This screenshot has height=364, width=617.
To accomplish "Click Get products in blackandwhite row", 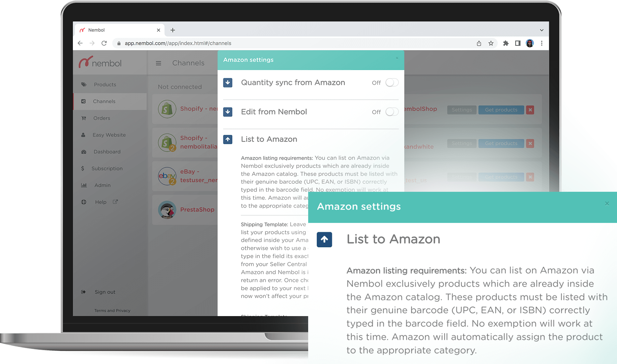I will [501, 144].
